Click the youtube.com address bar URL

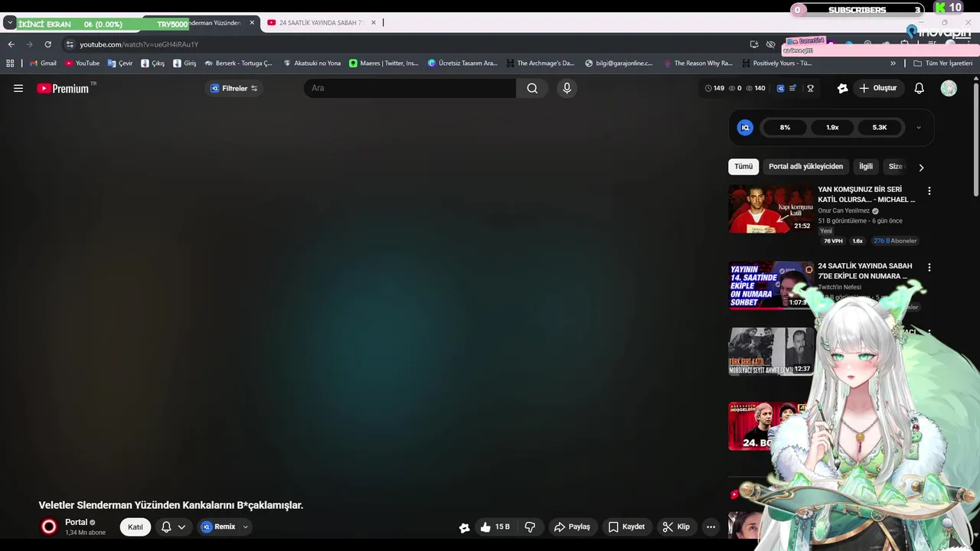click(139, 44)
